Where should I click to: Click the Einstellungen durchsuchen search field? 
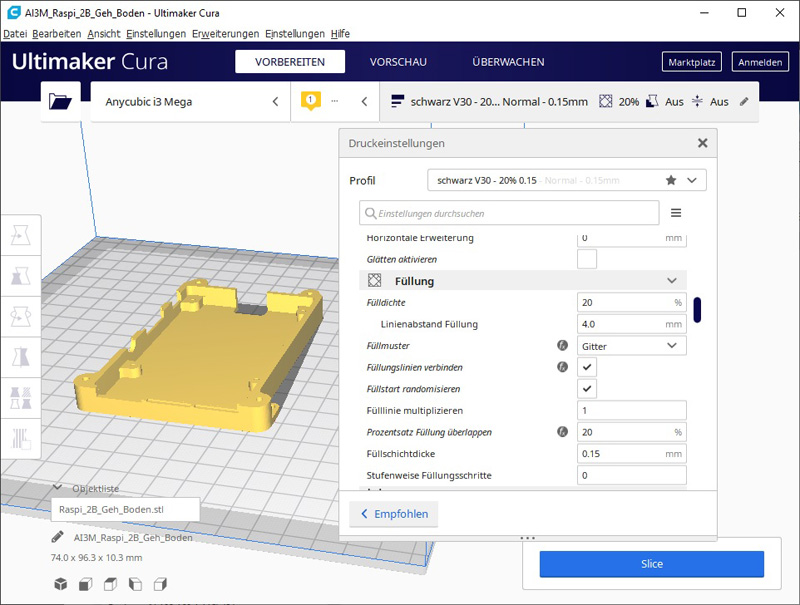pos(509,213)
